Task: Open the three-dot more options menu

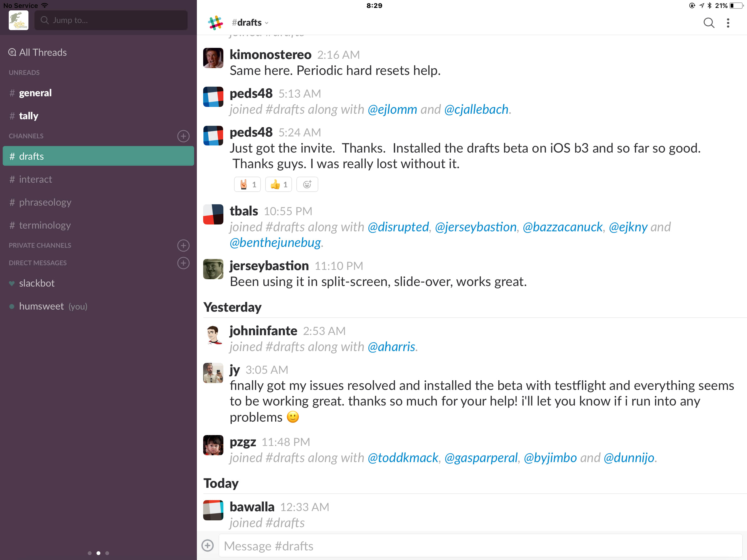Action: 728,23
